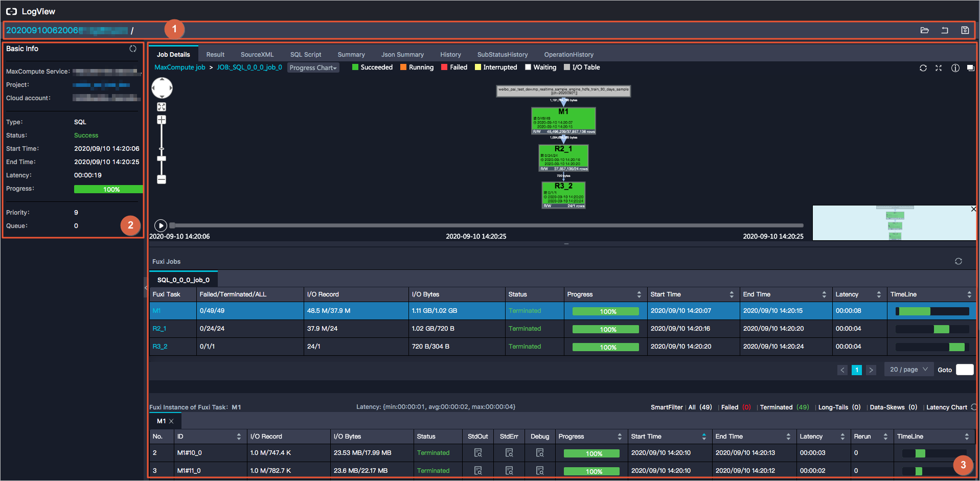Open Debug log for M1#11_0
The height and width of the screenshot is (481, 980).
540,471
